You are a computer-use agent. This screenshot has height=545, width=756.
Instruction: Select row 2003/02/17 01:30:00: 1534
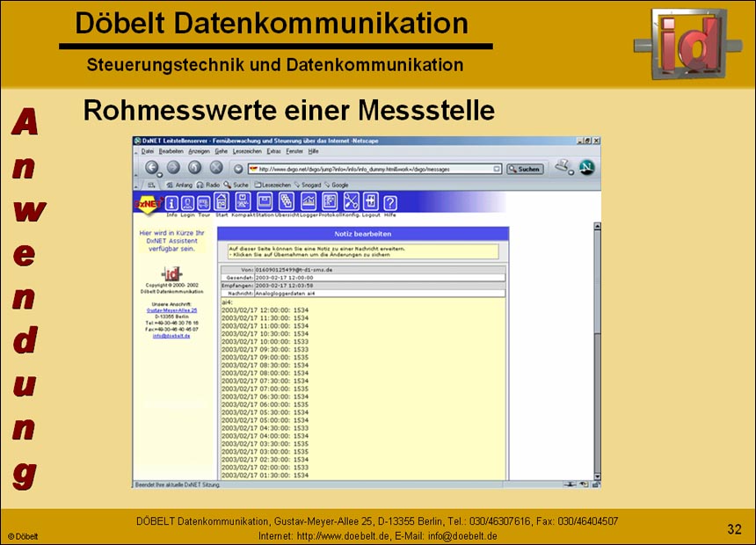tap(265, 476)
